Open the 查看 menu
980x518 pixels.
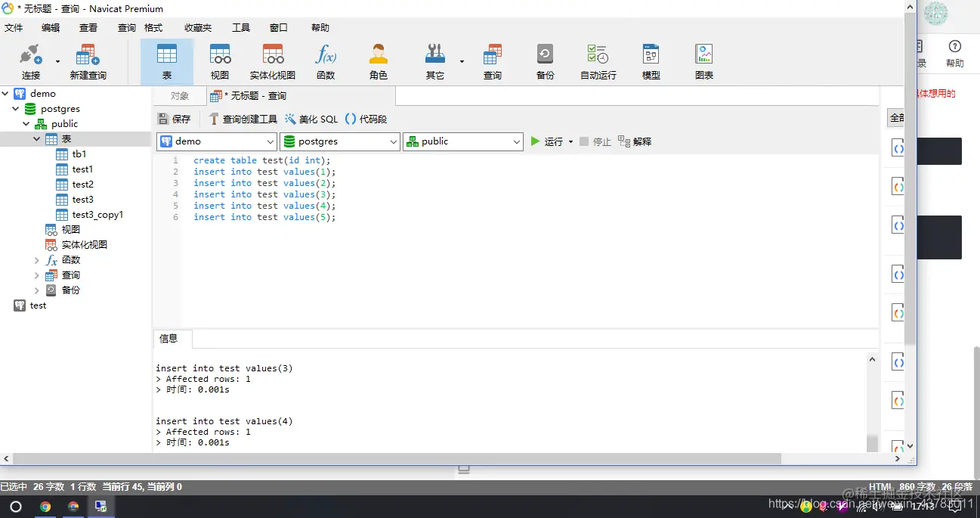tap(88, 28)
